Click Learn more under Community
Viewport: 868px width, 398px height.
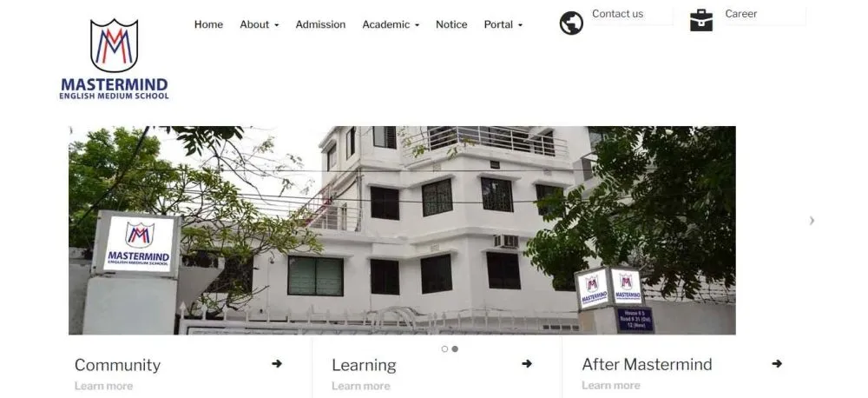(103, 386)
